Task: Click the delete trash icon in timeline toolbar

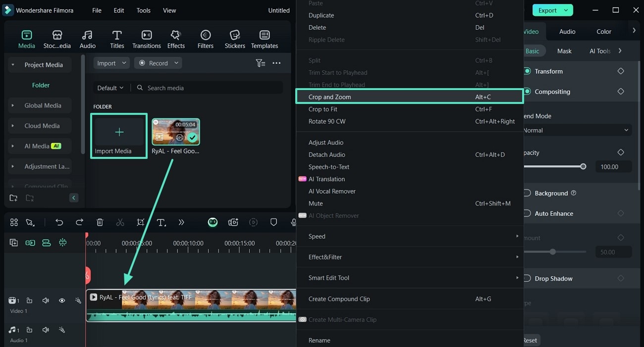Action: (100, 223)
